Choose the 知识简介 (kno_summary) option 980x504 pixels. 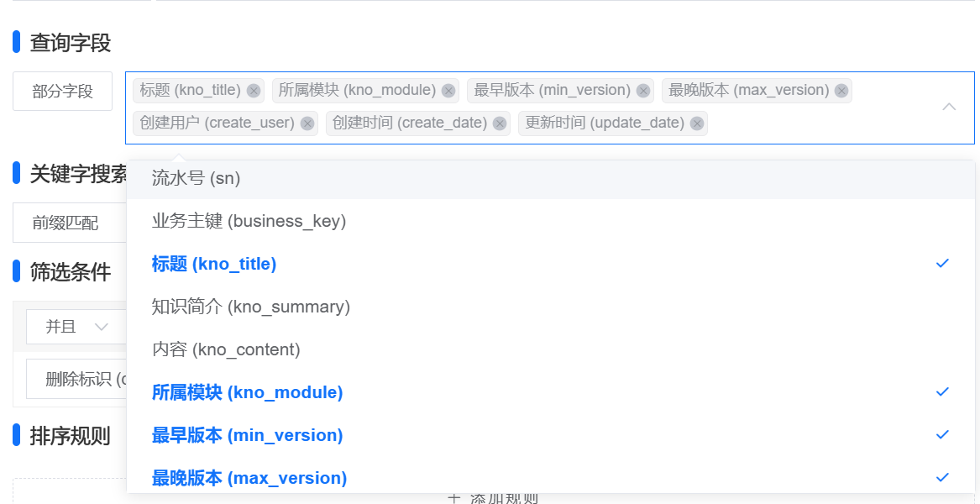point(250,307)
